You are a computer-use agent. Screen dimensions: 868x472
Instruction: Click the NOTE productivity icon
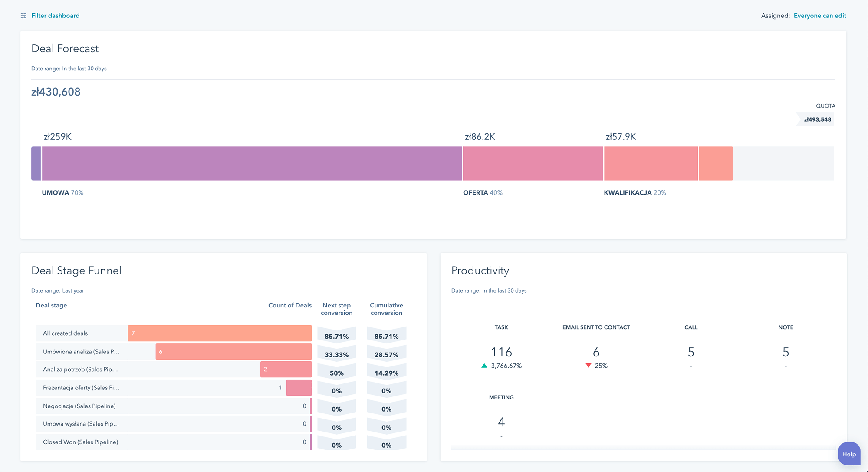[786, 327]
